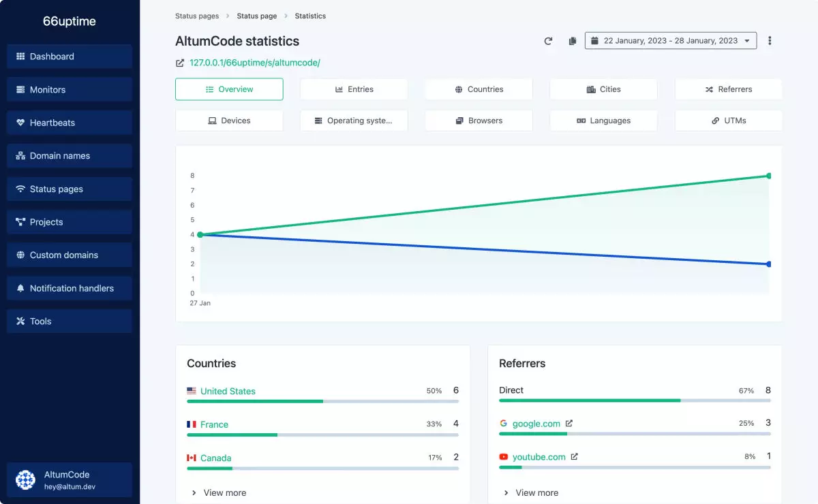Click the Tools wrench icon
Viewport: 818px width, 504px height.
20,321
